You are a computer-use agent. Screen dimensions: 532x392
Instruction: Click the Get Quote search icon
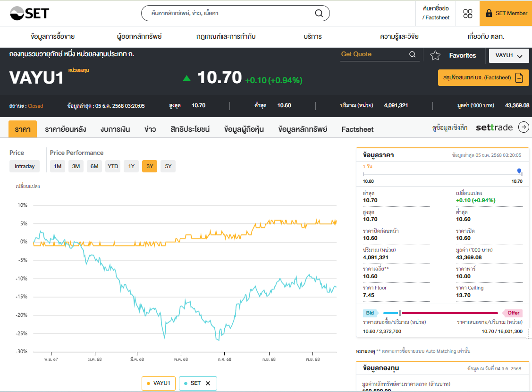[x=413, y=55]
